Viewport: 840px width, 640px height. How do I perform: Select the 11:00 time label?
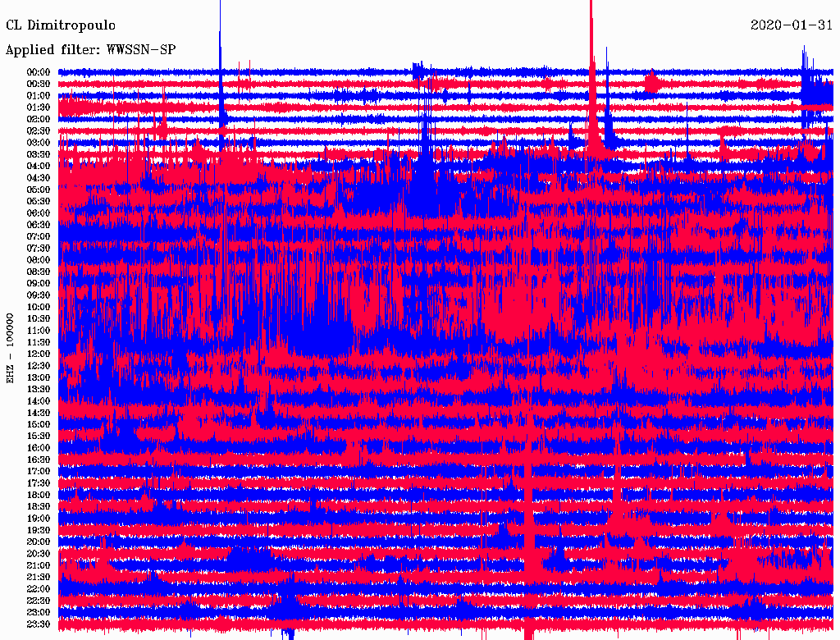pos(39,330)
